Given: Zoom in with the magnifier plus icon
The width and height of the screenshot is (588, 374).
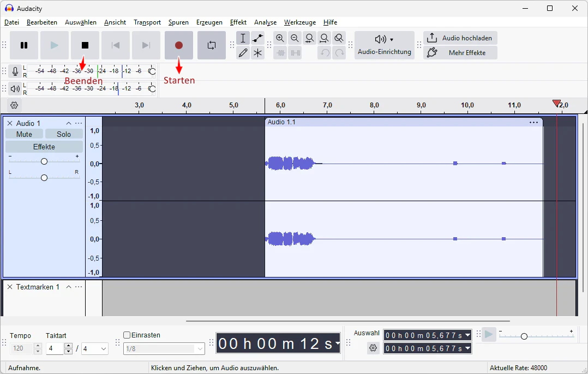Looking at the screenshot, I should coord(280,38).
